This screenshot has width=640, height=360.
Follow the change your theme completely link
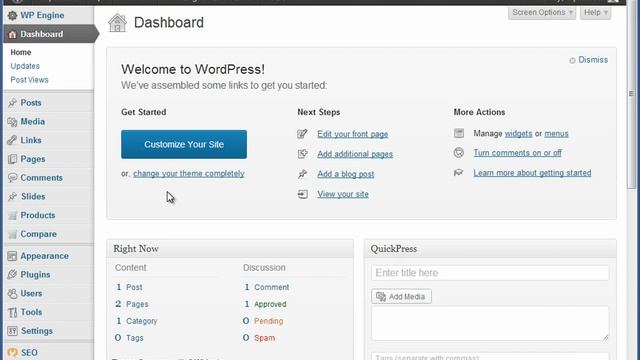point(189,173)
